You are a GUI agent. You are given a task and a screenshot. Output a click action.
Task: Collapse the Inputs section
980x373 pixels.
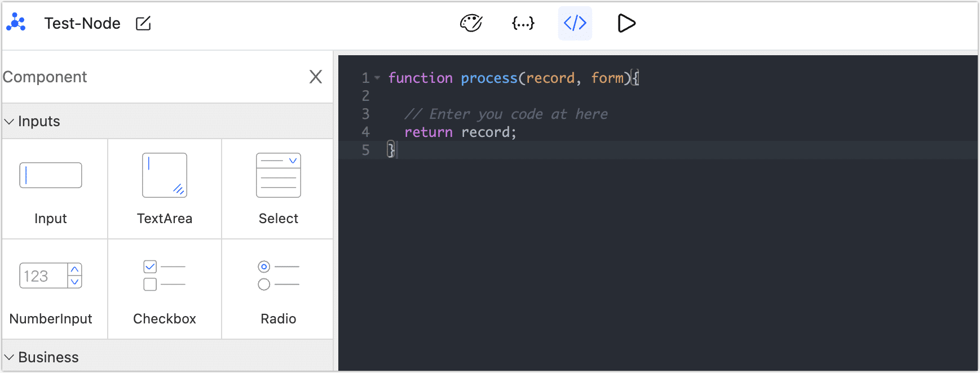point(10,121)
